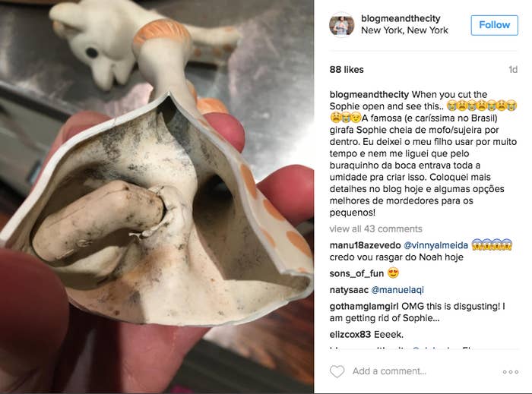View the 88 likes list
Screen dimensions: 532x394
point(347,69)
